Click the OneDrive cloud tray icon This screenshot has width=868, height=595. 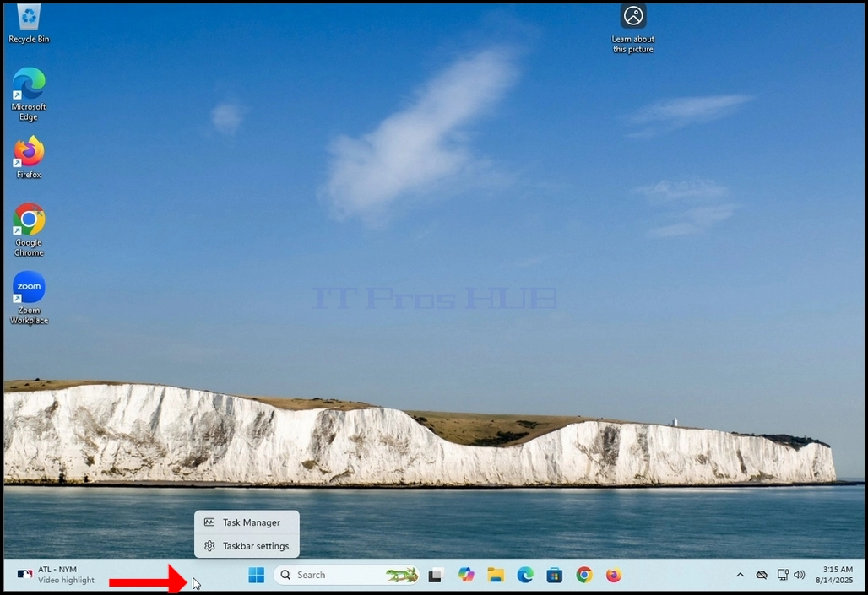coord(762,575)
